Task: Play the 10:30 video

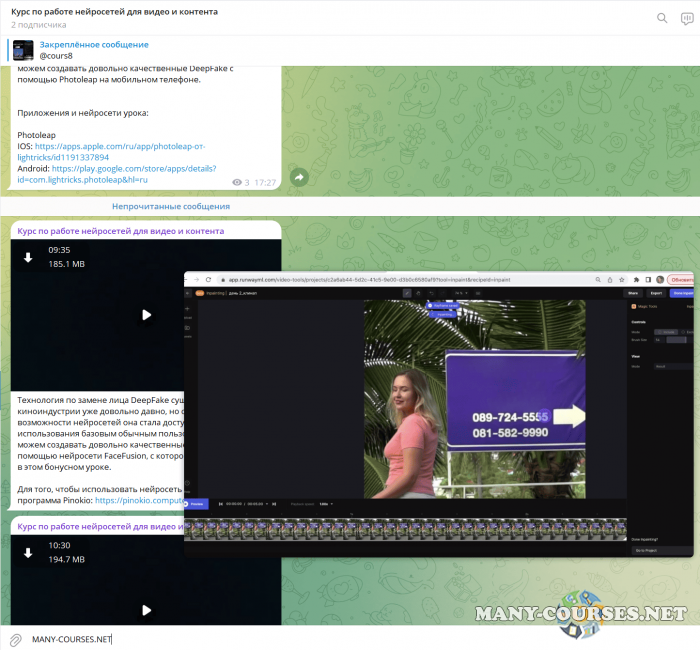Action: tap(146, 609)
